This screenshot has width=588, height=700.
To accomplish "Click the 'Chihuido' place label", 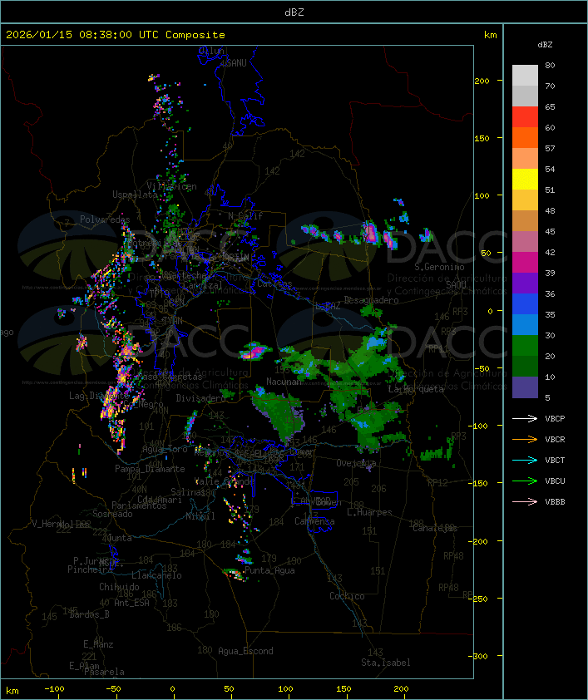I will pos(119,587).
